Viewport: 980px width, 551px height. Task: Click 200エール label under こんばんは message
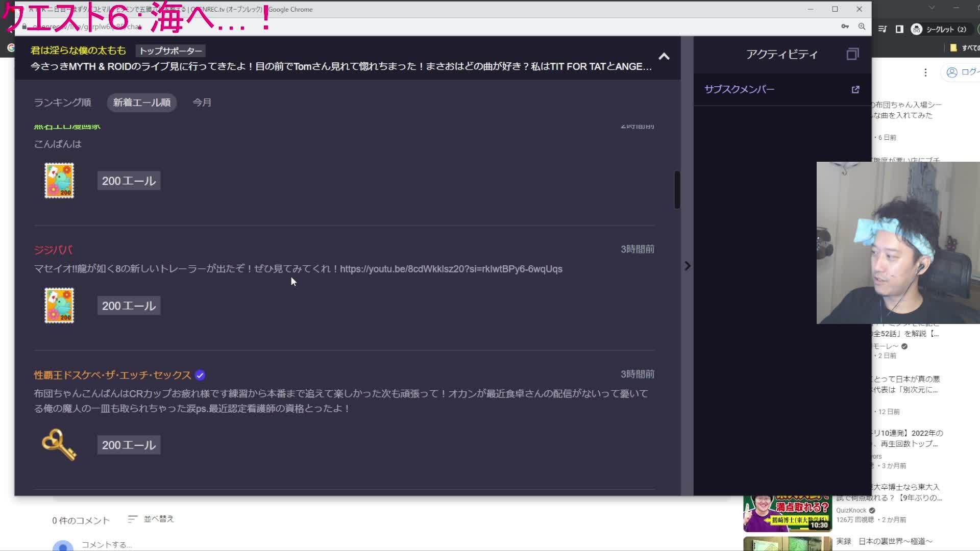point(129,181)
